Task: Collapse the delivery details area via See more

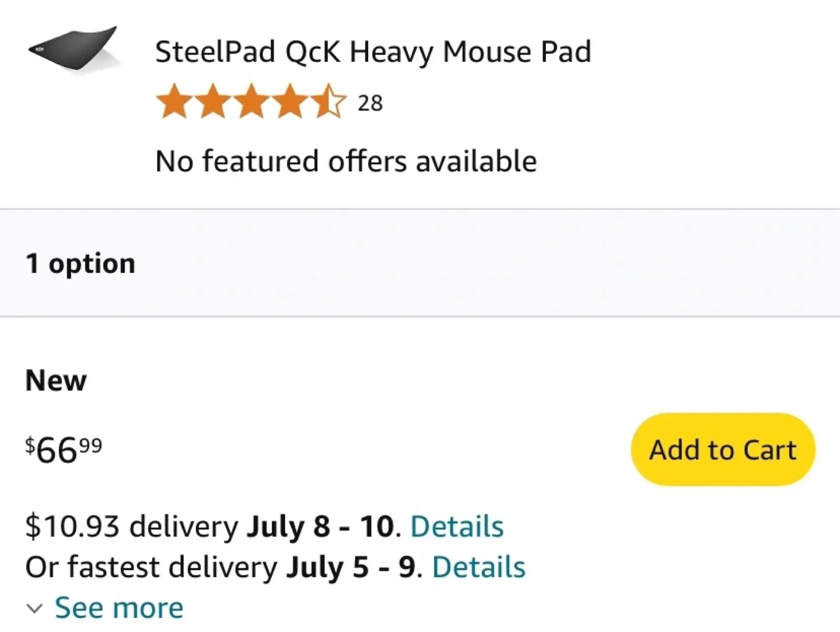Action: coord(119,608)
